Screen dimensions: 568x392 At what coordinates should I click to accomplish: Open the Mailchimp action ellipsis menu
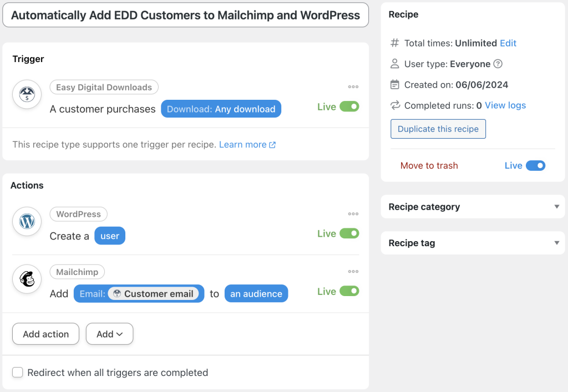pyautogui.click(x=353, y=271)
